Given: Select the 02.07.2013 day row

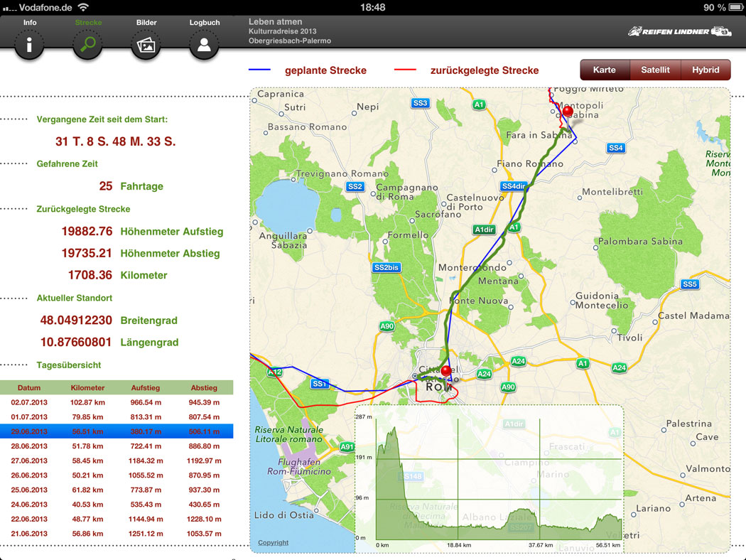Looking at the screenshot, I should tap(117, 402).
